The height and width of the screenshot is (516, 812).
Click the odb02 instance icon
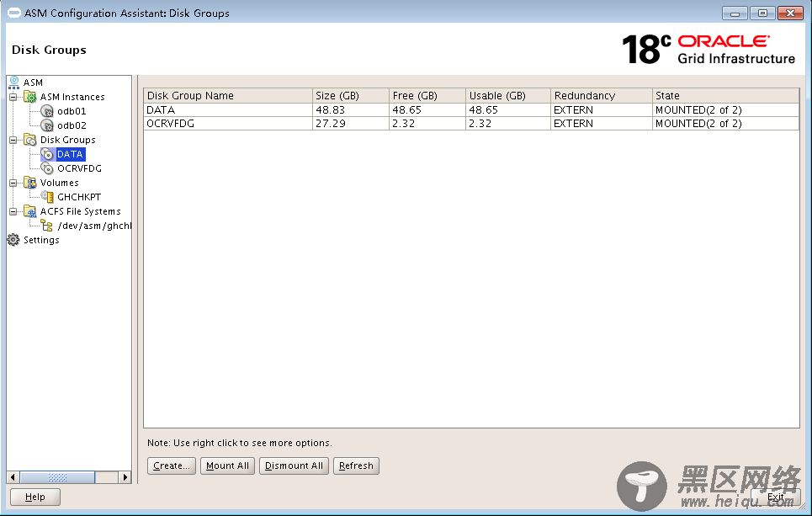(x=47, y=125)
